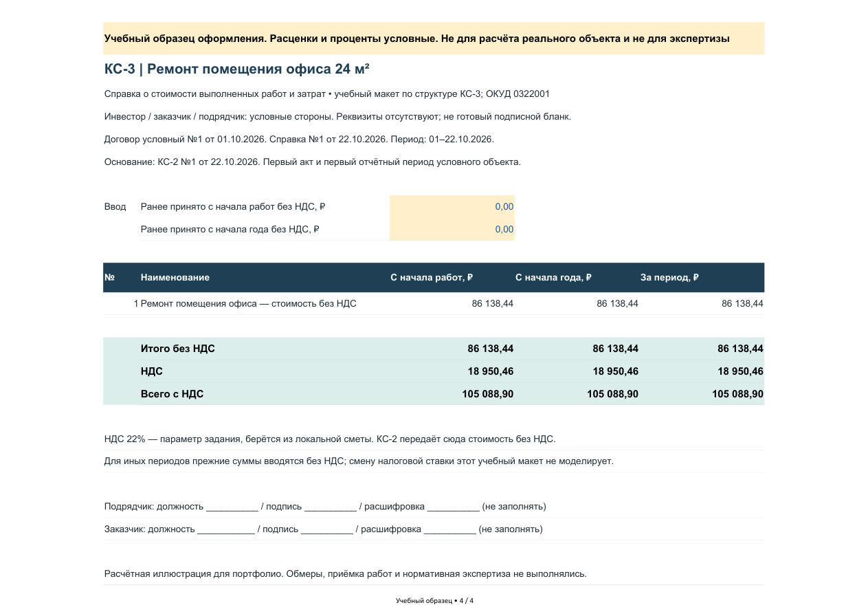Click the 105 088,90 total under «С начала работ»

coord(487,394)
